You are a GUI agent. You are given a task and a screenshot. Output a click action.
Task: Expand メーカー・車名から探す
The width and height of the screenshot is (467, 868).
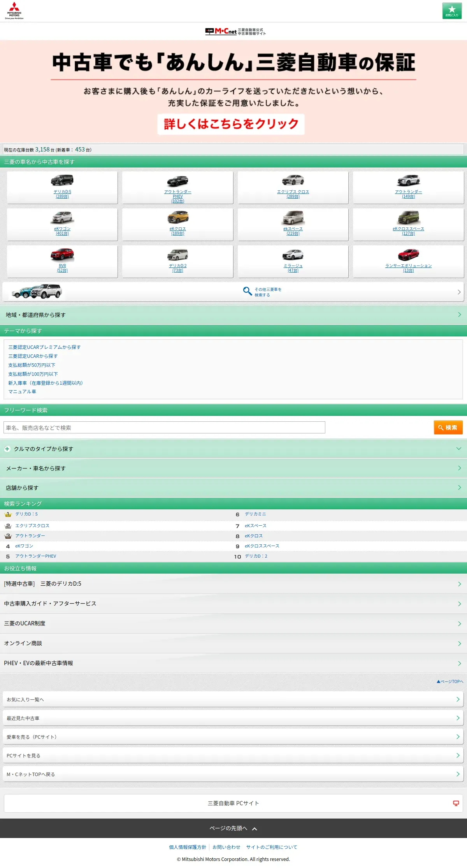pos(233,468)
